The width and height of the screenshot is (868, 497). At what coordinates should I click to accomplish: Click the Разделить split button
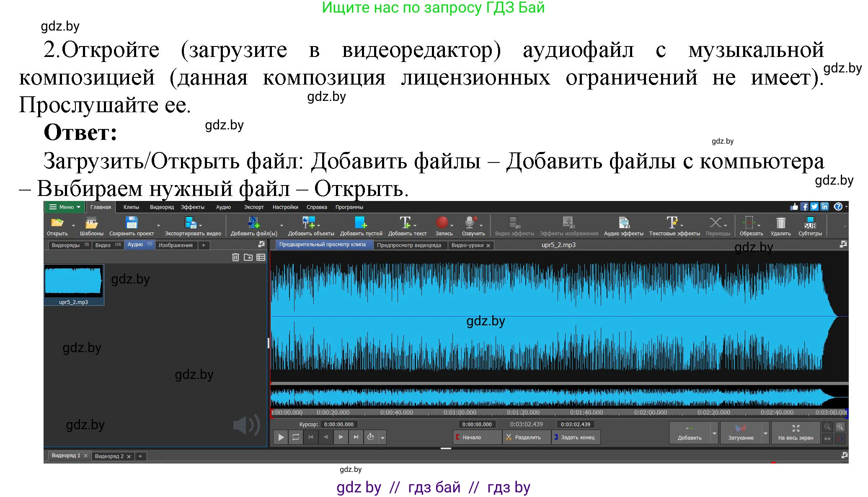click(x=526, y=437)
